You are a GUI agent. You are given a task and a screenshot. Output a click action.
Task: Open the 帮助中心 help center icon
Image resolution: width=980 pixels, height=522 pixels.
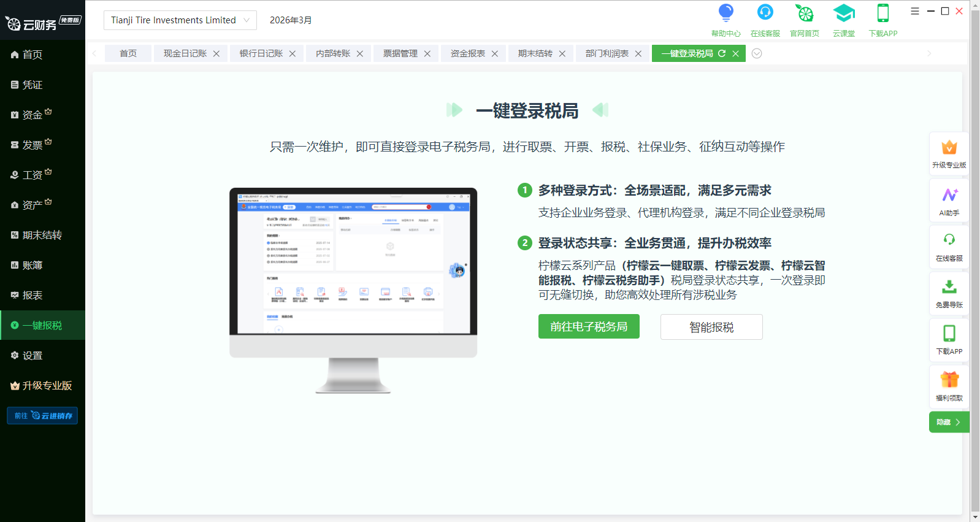pyautogui.click(x=725, y=13)
